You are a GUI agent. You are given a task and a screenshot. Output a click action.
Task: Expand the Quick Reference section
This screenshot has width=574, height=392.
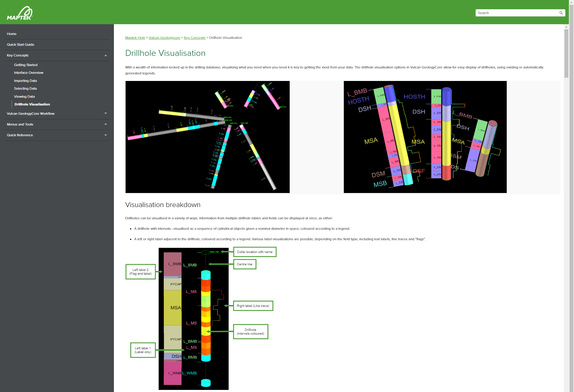tap(106, 135)
